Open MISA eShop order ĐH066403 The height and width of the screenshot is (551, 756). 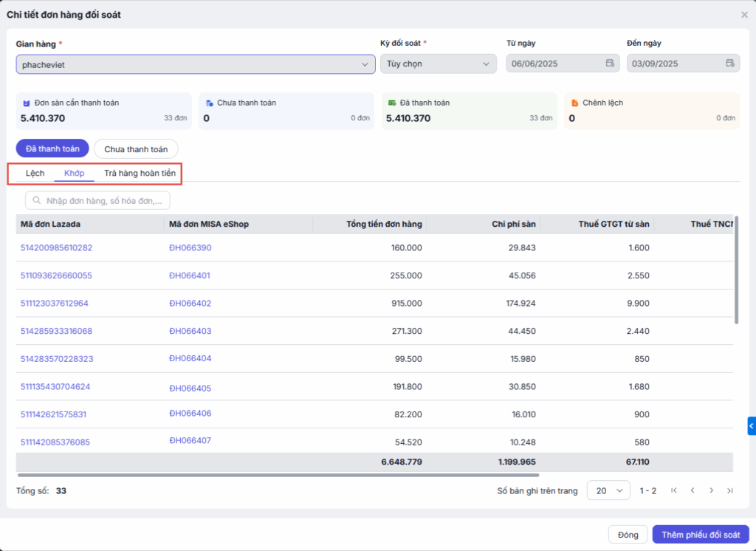click(x=190, y=331)
